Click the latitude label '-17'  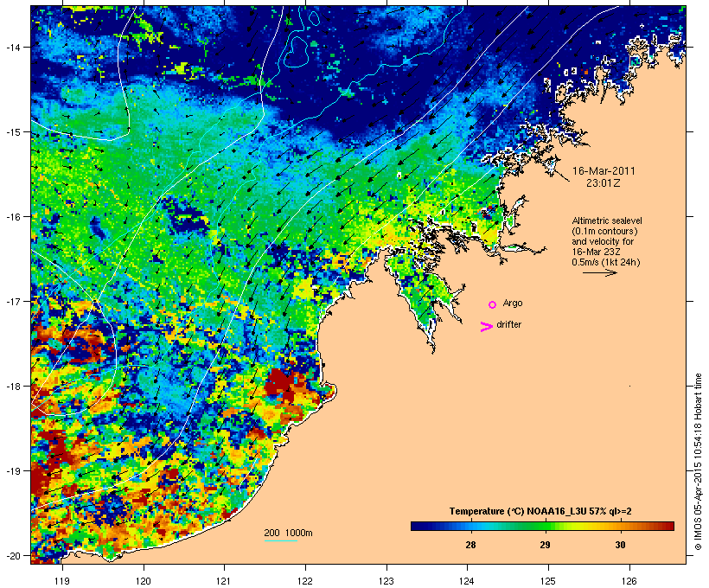click(12, 301)
